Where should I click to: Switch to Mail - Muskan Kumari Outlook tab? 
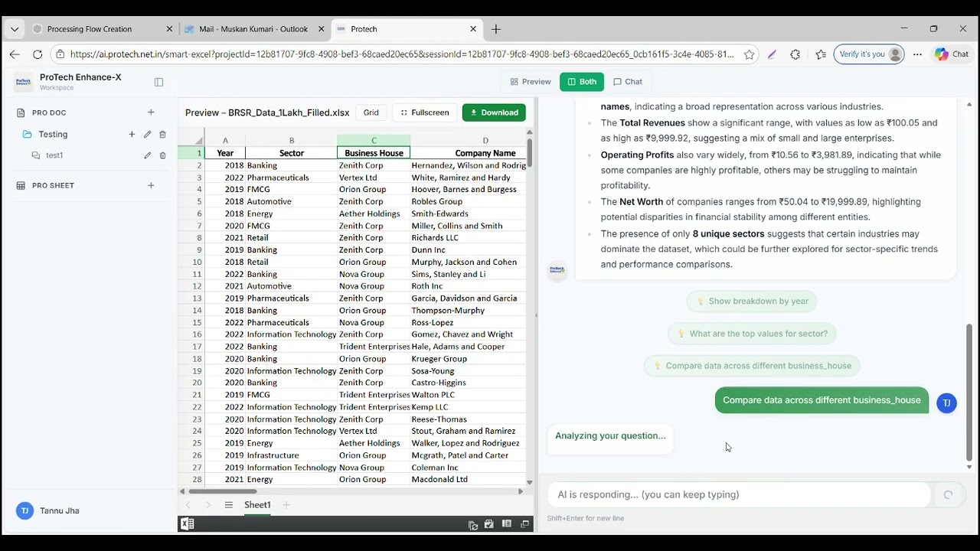coord(253,29)
